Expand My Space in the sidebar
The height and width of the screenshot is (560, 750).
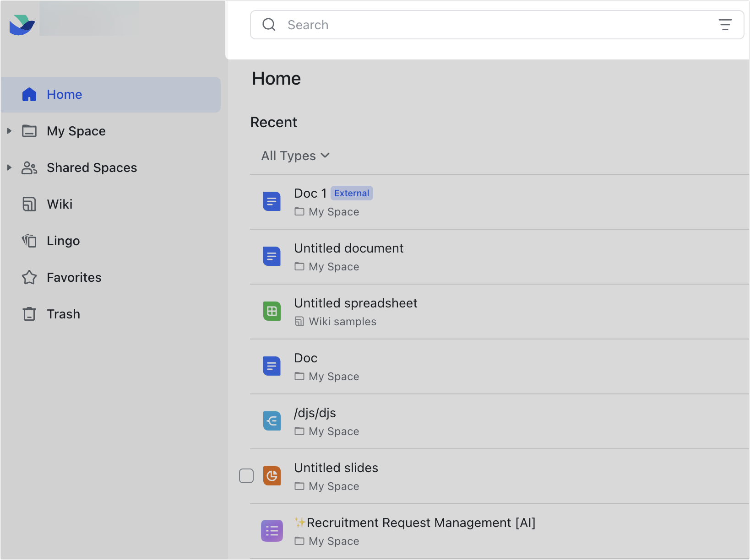10,131
